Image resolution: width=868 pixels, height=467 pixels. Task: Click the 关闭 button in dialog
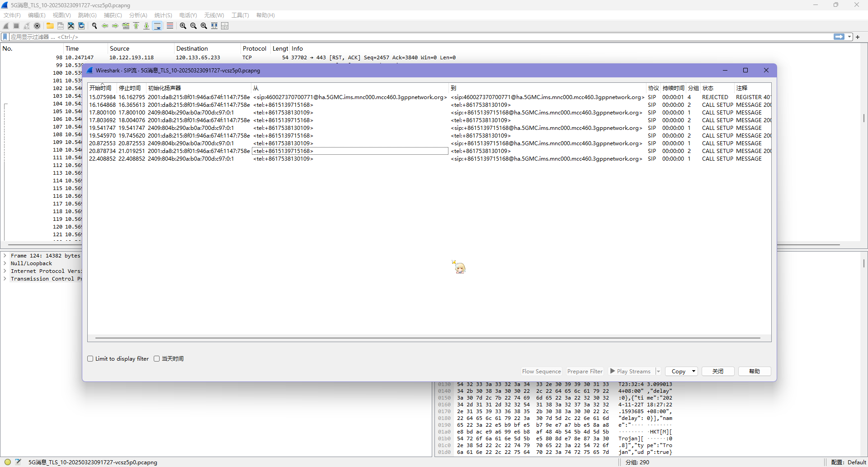click(x=717, y=372)
